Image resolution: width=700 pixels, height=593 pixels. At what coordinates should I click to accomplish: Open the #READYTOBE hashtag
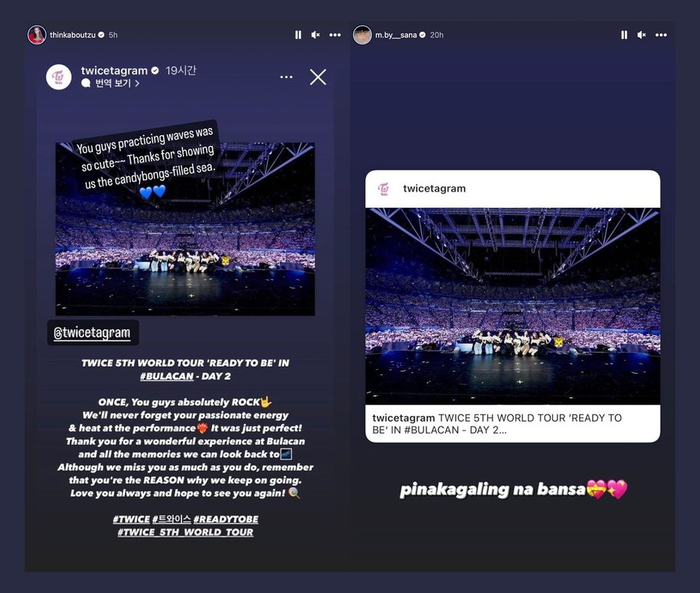[x=226, y=519]
